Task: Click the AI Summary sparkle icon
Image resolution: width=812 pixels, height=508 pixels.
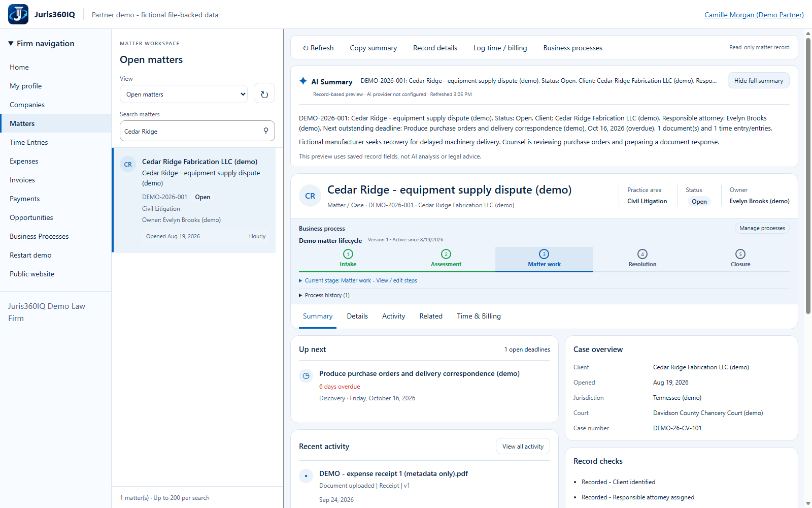Action: point(303,81)
